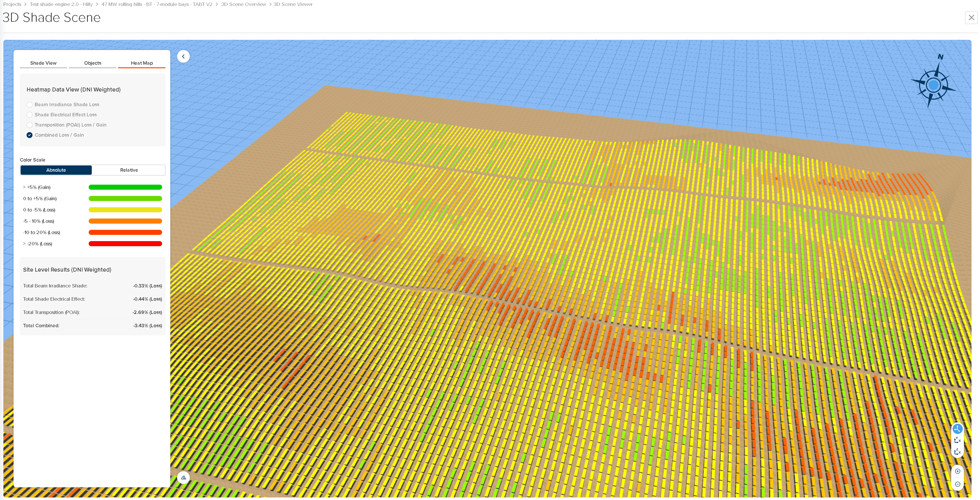Click the Color Scale label

(32, 160)
